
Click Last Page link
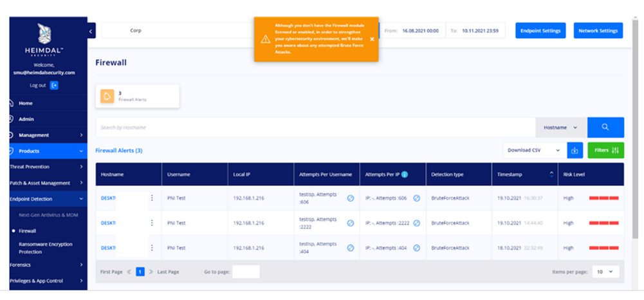[x=168, y=272]
